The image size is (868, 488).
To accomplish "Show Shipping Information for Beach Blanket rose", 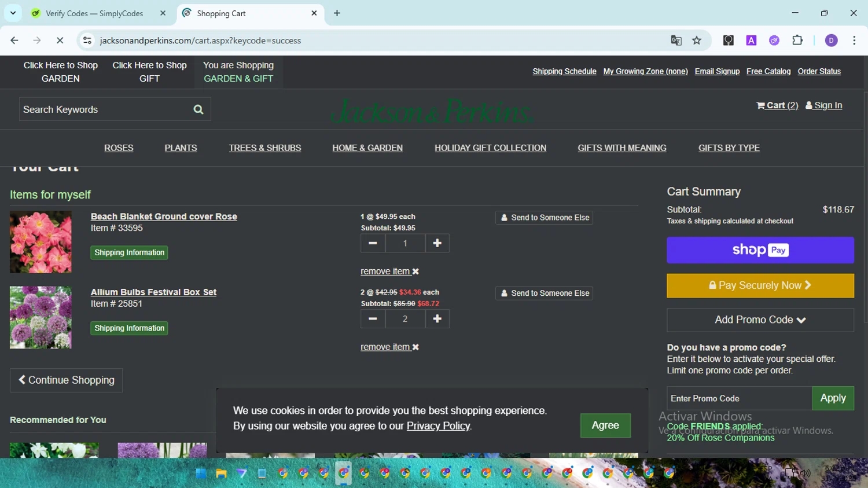I will [129, 253].
